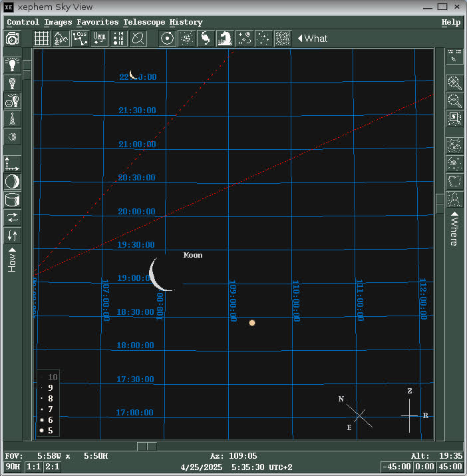
Task: Toggle the coordinate grid button
Action: click(42, 39)
